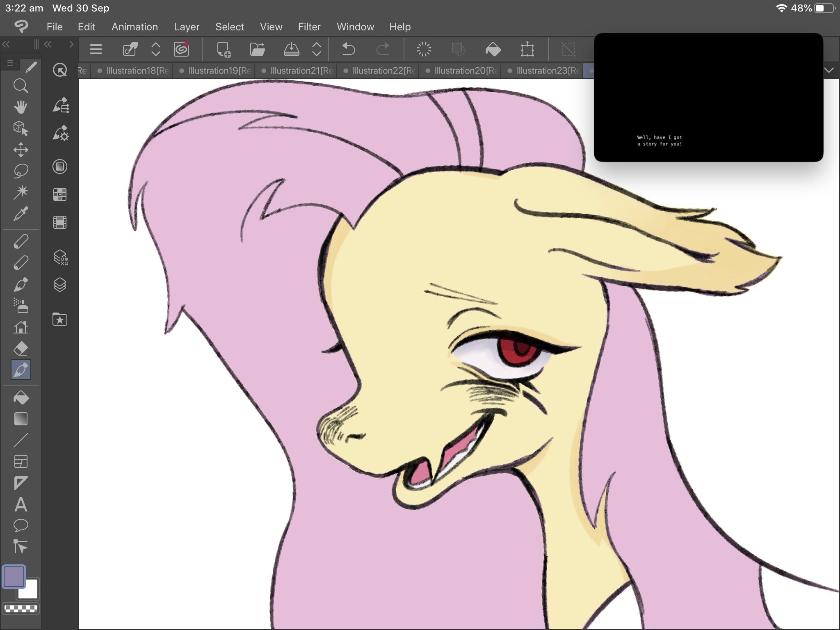Screen dimensions: 840x630
Task: Open the Layer palette stack icon
Action: [60, 284]
